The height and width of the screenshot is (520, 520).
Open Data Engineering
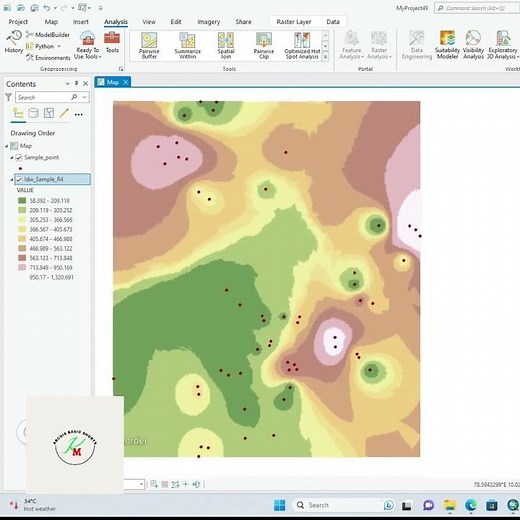[417, 45]
